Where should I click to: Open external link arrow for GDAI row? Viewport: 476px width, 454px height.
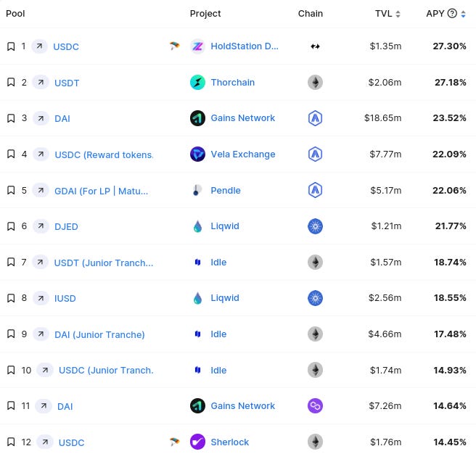41,190
